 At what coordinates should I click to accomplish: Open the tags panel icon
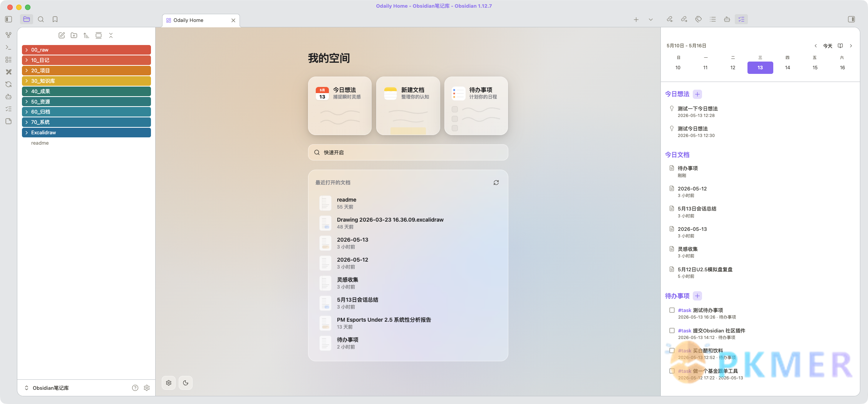pos(699,19)
